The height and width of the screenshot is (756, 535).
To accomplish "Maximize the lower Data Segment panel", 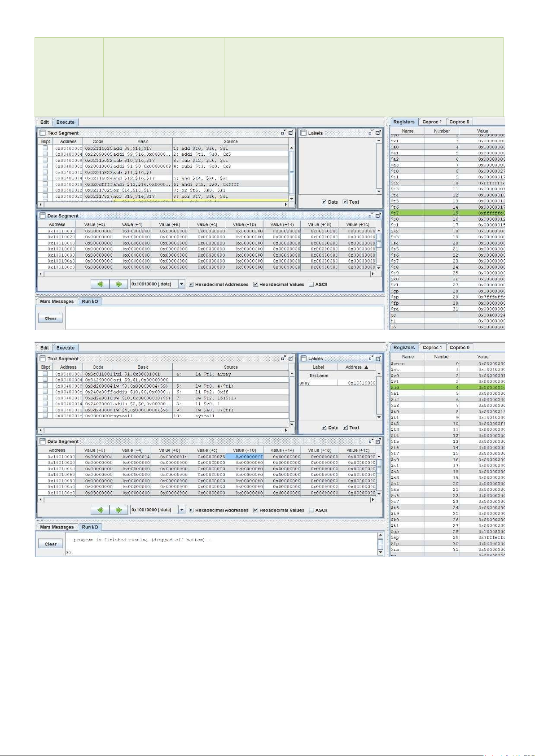I will (371, 441).
